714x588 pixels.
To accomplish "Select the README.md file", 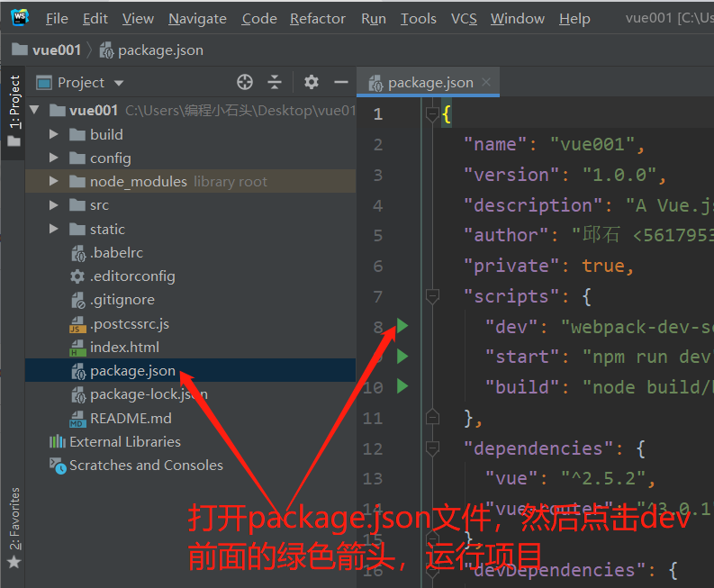I will click(190, 418).
